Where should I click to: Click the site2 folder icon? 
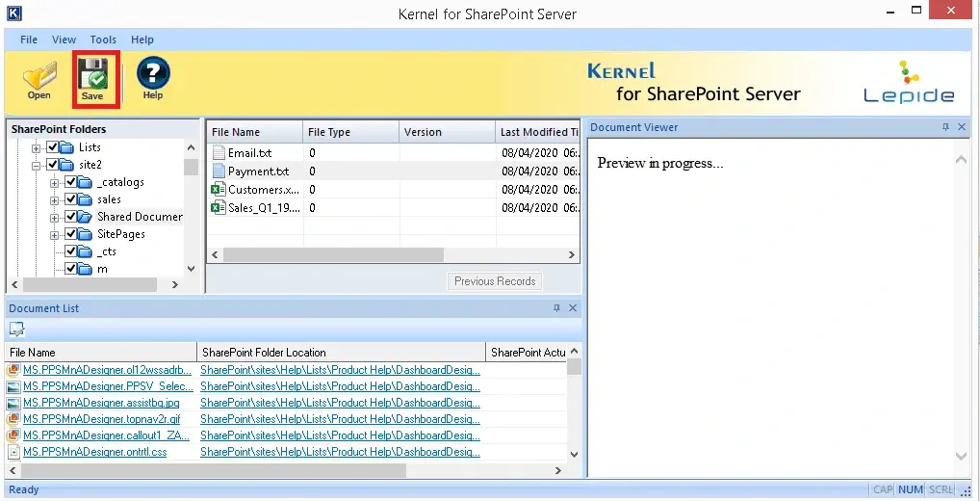tap(66, 165)
